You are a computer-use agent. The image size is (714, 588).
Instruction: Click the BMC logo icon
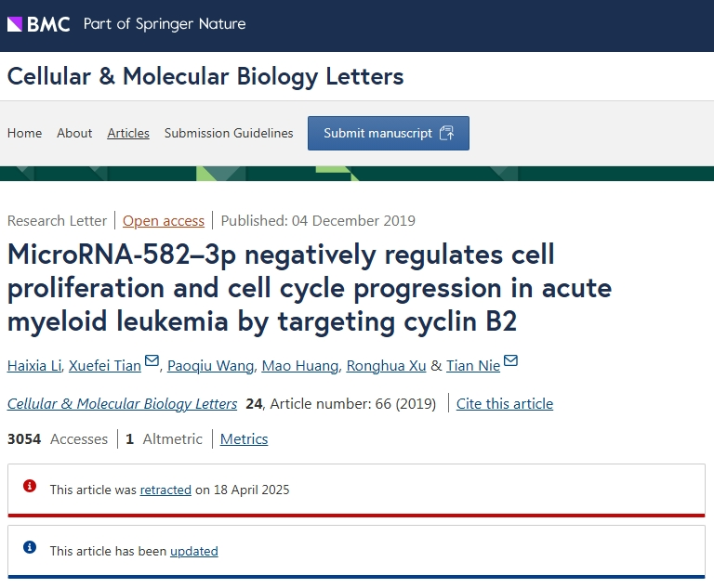[x=15, y=24]
